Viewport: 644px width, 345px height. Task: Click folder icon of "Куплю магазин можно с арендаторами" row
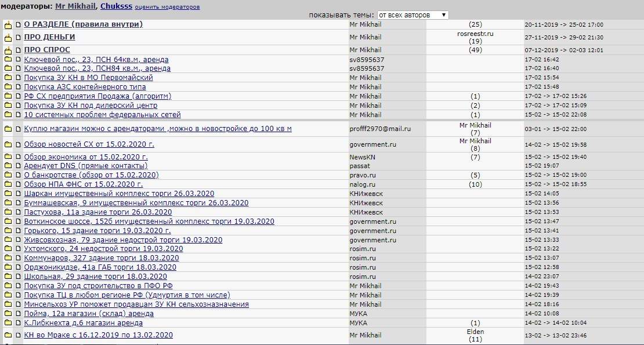[x=8, y=129]
